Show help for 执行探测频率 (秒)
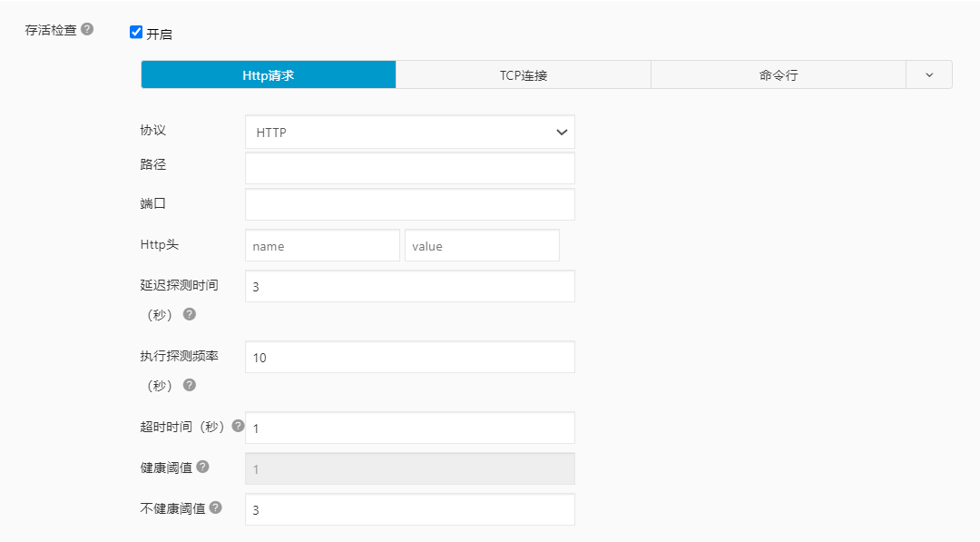The width and height of the screenshot is (980, 542). point(190,385)
